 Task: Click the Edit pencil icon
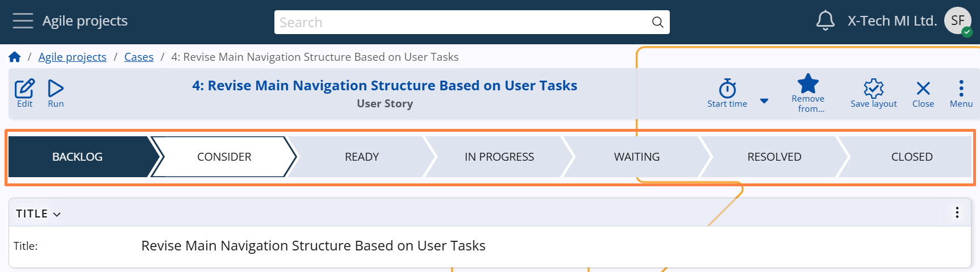(x=24, y=89)
